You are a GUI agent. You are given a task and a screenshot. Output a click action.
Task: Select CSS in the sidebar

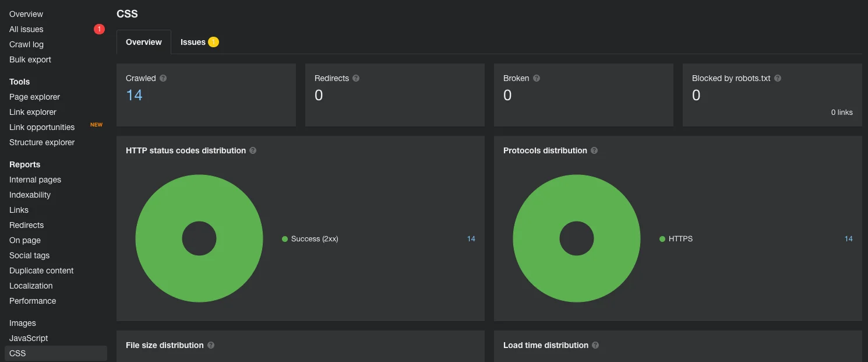56,353
